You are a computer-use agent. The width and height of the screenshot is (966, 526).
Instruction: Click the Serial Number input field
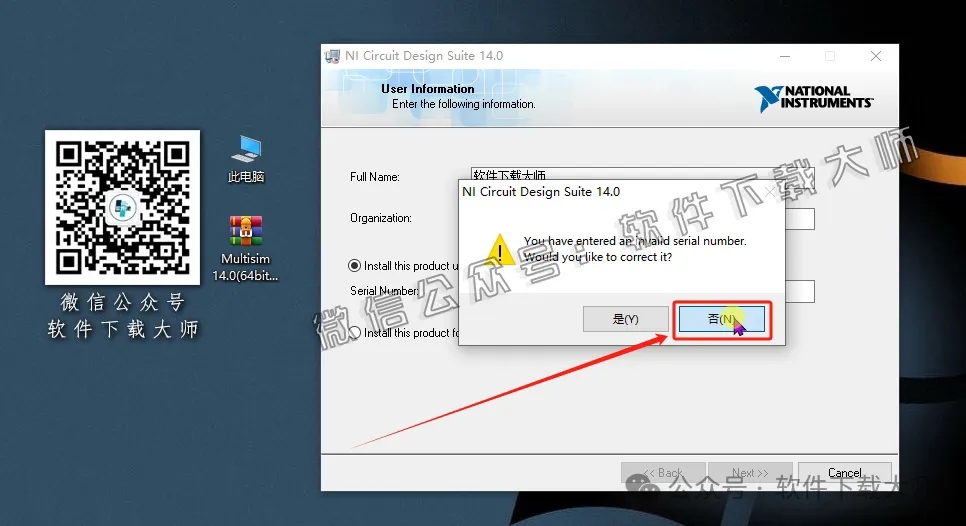[800, 291]
